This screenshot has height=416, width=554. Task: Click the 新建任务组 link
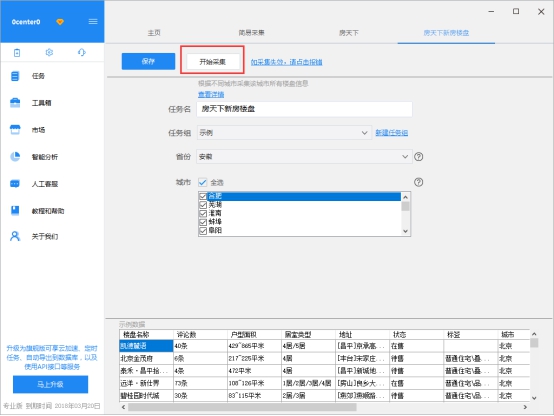point(391,133)
